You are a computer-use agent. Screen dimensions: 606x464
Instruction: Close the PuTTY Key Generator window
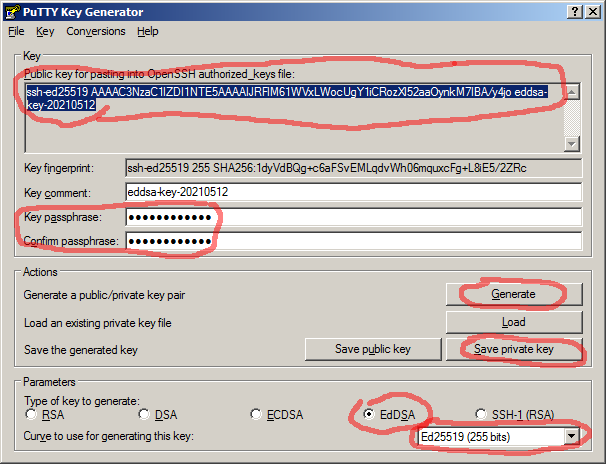[x=593, y=12]
